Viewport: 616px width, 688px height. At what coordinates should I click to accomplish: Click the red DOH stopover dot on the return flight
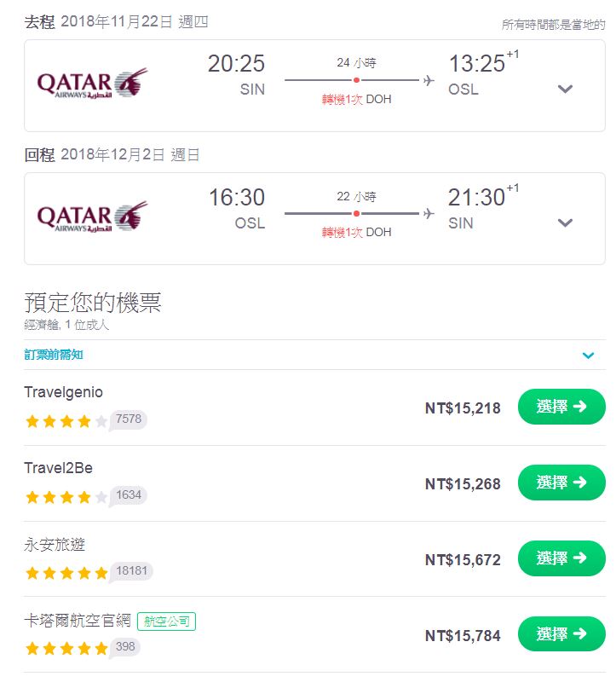[356, 214]
